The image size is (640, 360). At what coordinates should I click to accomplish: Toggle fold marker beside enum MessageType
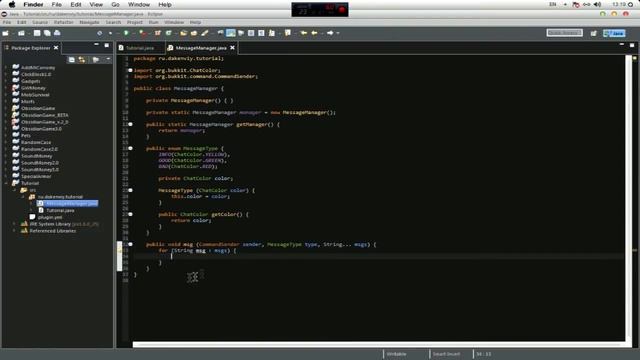(x=130, y=148)
